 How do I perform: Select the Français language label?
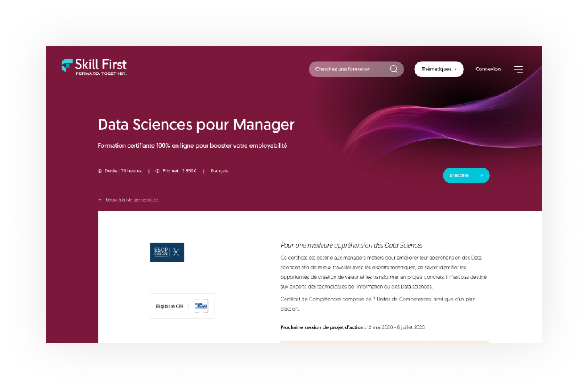click(219, 171)
